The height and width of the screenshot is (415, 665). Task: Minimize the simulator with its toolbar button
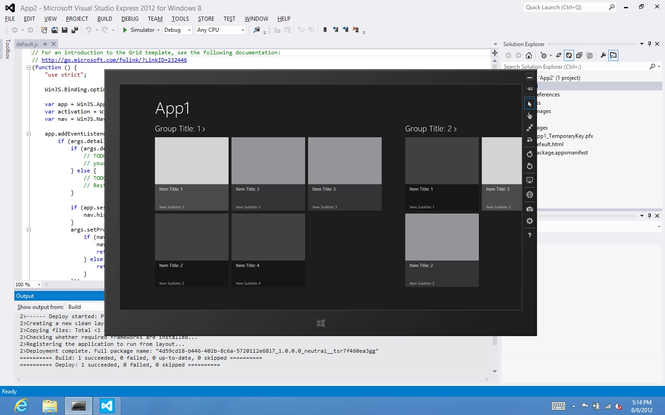click(529, 77)
